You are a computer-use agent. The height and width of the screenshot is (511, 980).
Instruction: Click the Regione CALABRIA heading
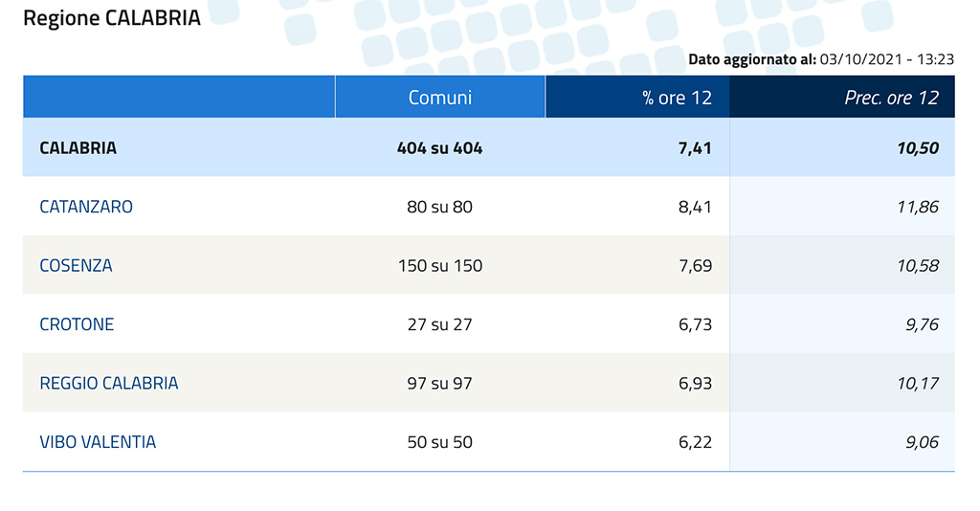[x=112, y=18]
